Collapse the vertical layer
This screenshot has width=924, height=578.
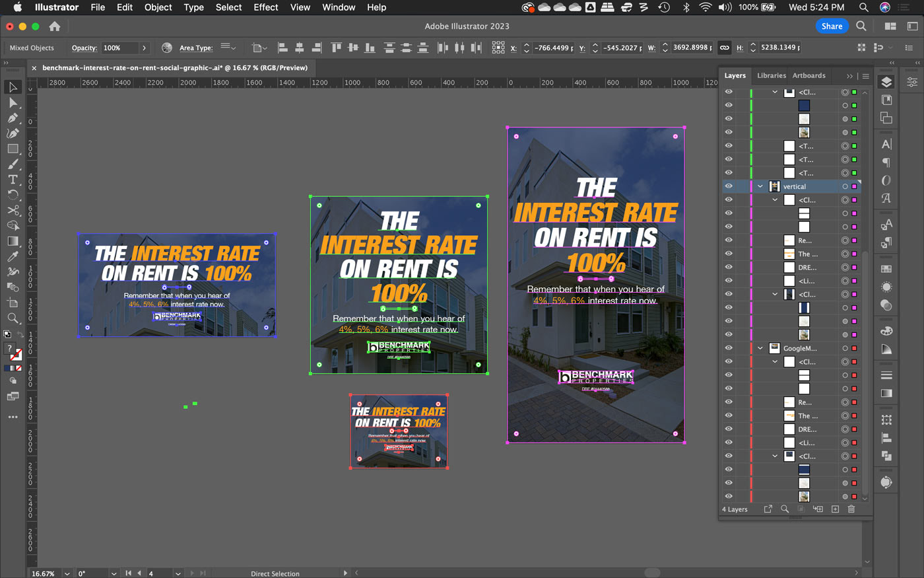(x=760, y=187)
